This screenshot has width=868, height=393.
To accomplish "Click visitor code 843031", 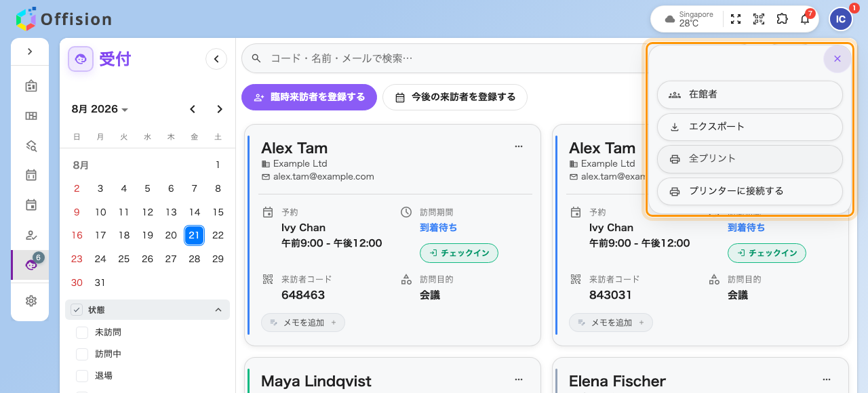I will tap(611, 295).
